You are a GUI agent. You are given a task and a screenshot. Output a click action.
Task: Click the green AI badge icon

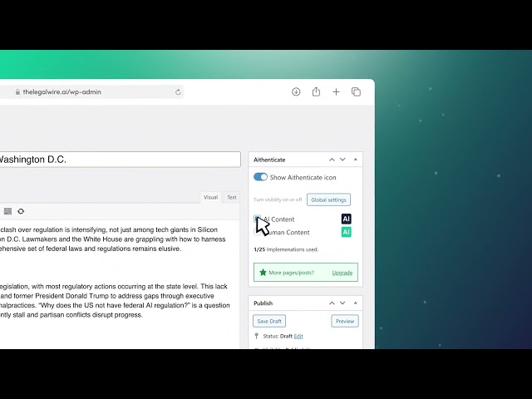pos(346,232)
